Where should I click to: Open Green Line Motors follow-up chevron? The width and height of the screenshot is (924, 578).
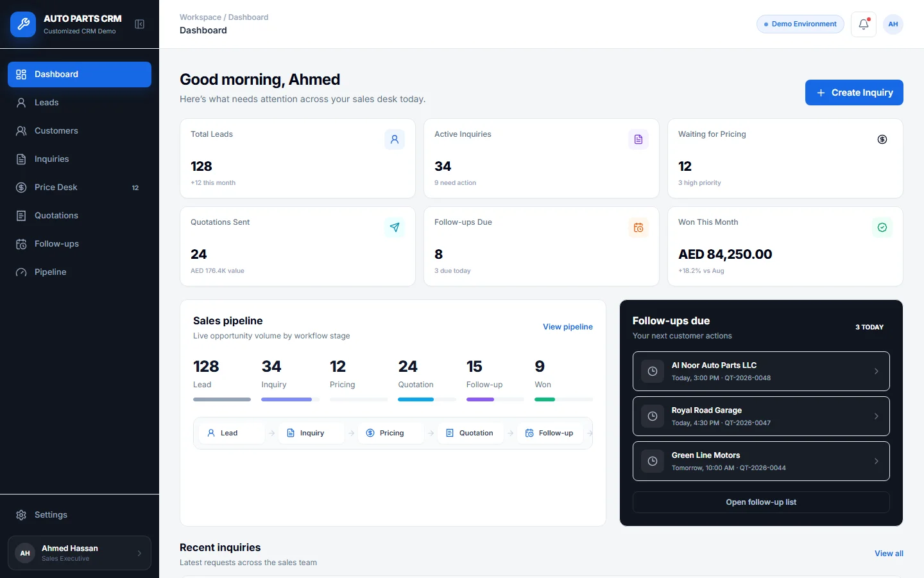click(x=877, y=461)
